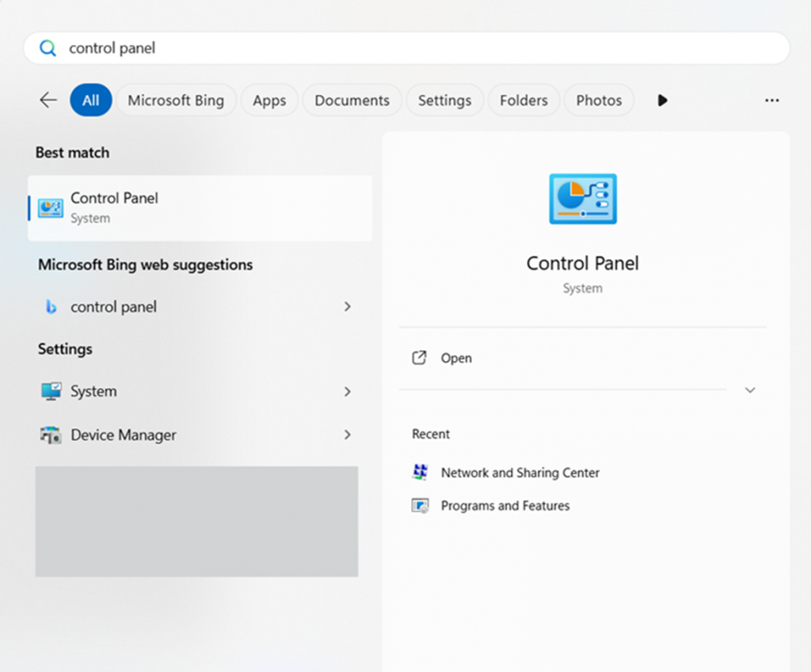Click the Bing logo icon
811x672 pixels.
tap(51, 306)
